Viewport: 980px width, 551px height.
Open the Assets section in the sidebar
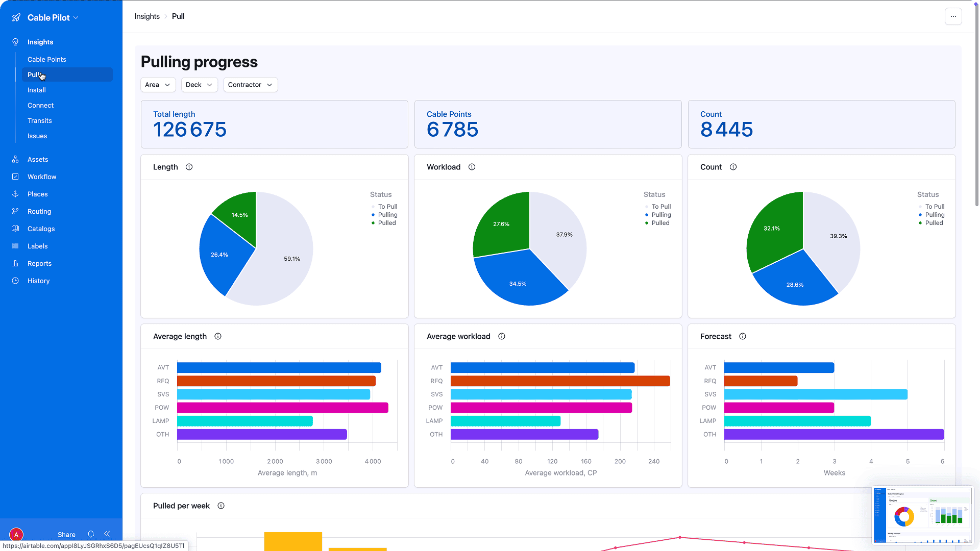coord(37,159)
